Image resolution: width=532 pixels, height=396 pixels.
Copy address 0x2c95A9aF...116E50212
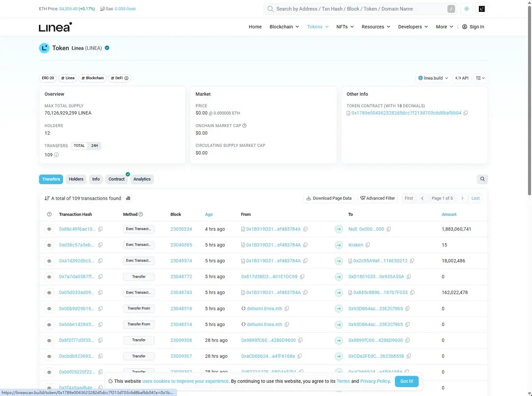412,261
